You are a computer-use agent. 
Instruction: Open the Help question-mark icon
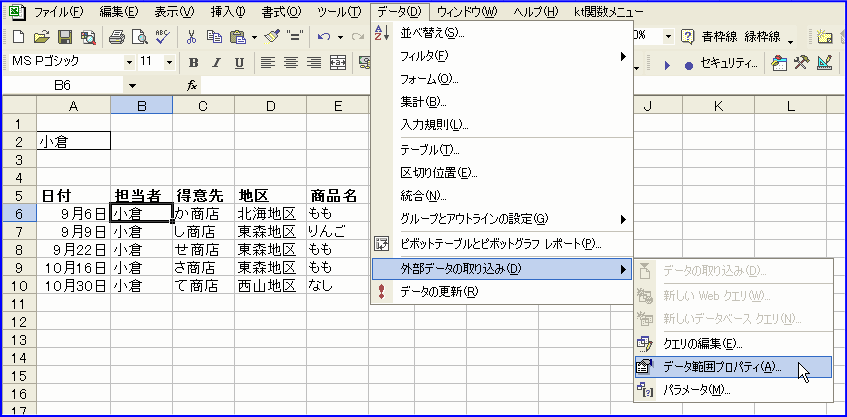[687, 36]
